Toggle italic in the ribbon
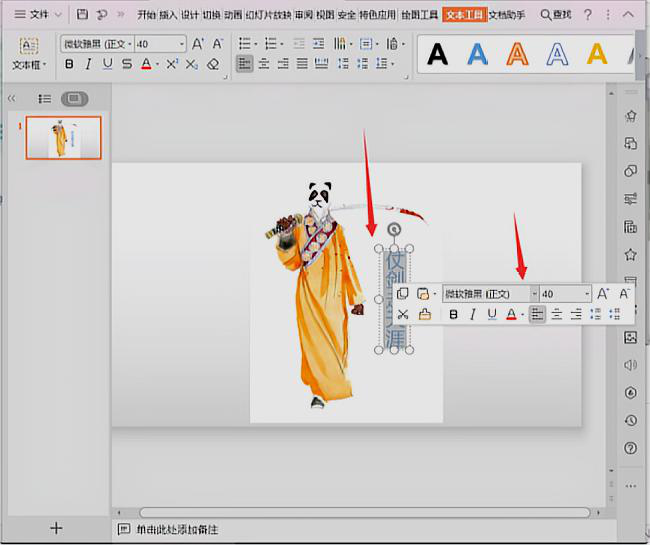The width and height of the screenshot is (650, 545). (88, 64)
